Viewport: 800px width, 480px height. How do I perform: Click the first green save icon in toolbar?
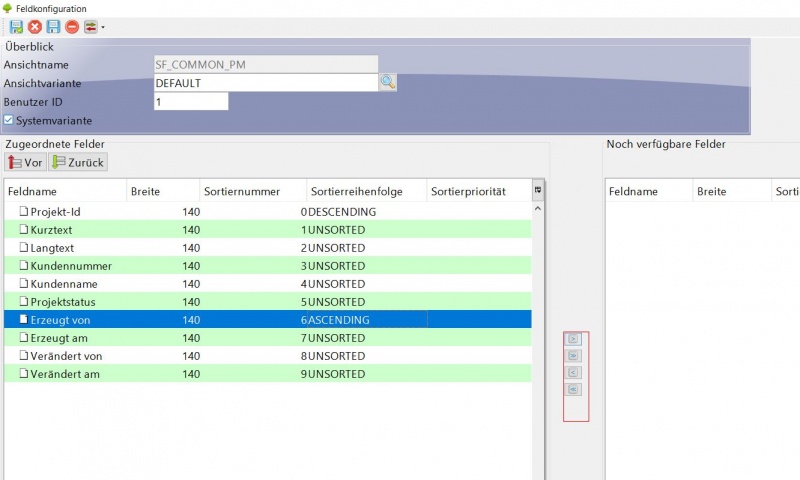pyautogui.click(x=17, y=26)
